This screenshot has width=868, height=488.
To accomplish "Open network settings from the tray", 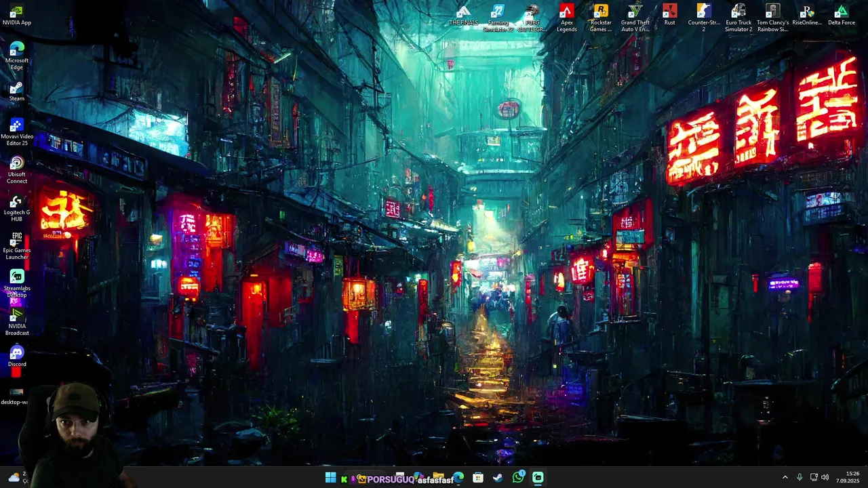I will coord(814,478).
